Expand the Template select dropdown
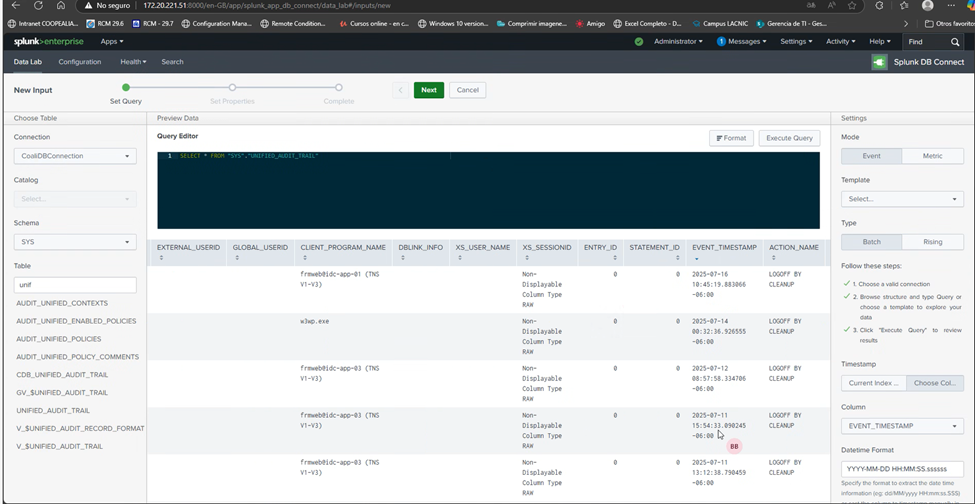The height and width of the screenshot is (504, 975). [902, 199]
